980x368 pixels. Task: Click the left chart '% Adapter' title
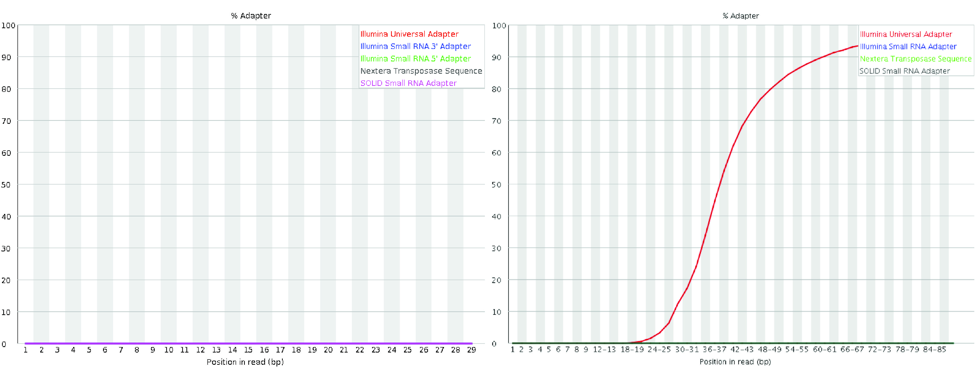251,15
